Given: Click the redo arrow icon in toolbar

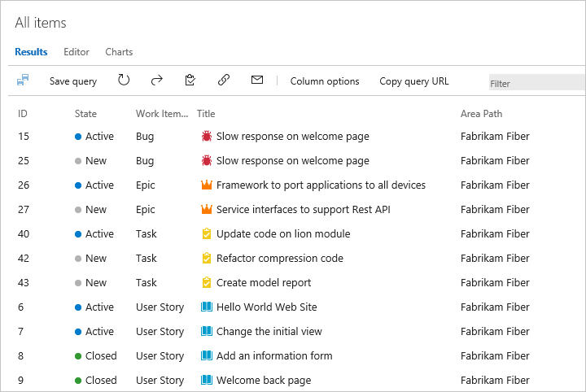Looking at the screenshot, I should click(x=157, y=81).
